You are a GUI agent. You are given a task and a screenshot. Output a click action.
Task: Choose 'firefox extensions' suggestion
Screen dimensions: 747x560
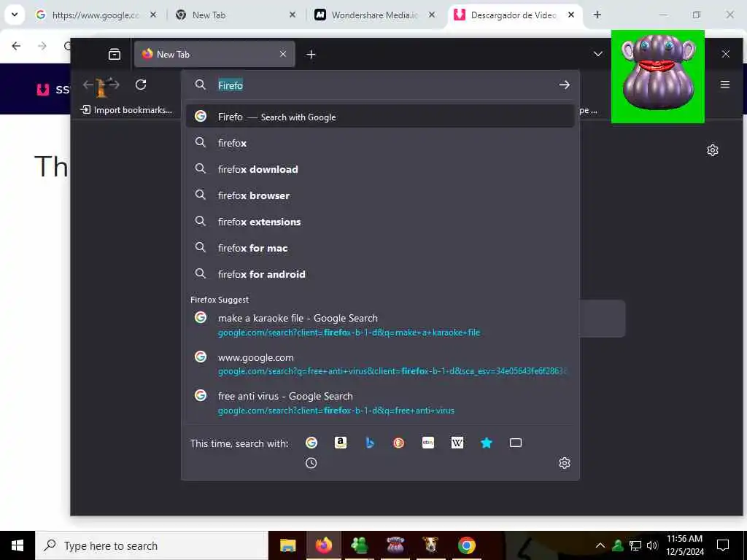point(380,222)
